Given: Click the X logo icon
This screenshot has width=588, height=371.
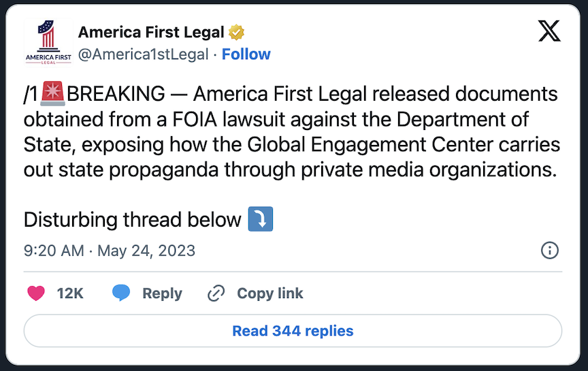Looking at the screenshot, I should pos(549,31).
